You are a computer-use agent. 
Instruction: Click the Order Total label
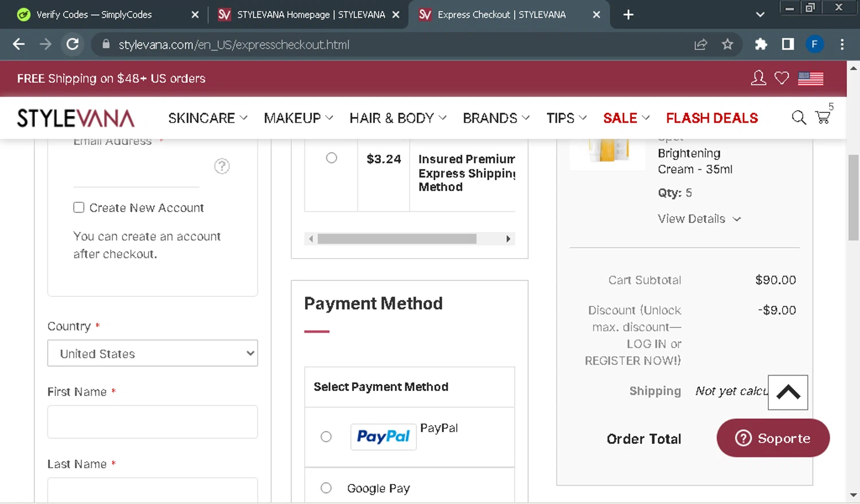pos(644,439)
